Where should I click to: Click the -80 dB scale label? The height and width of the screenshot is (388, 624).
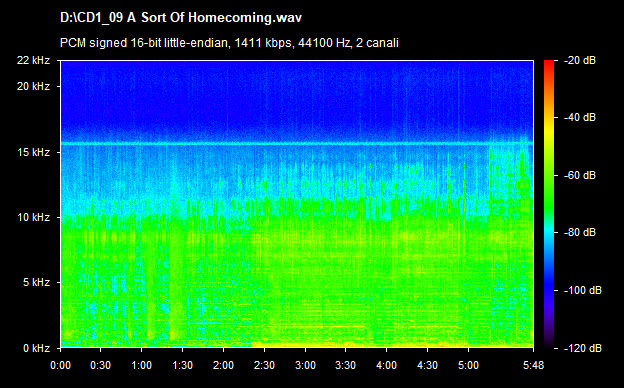point(580,232)
